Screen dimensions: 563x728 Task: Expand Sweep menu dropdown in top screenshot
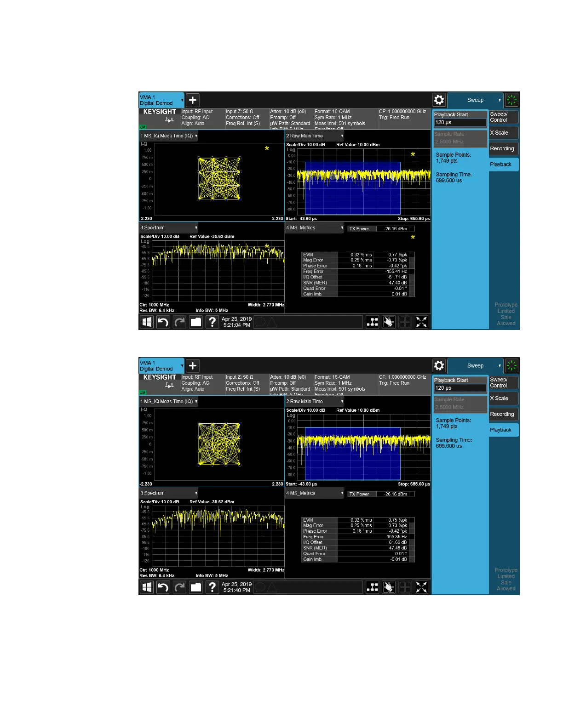pyautogui.click(x=475, y=100)
